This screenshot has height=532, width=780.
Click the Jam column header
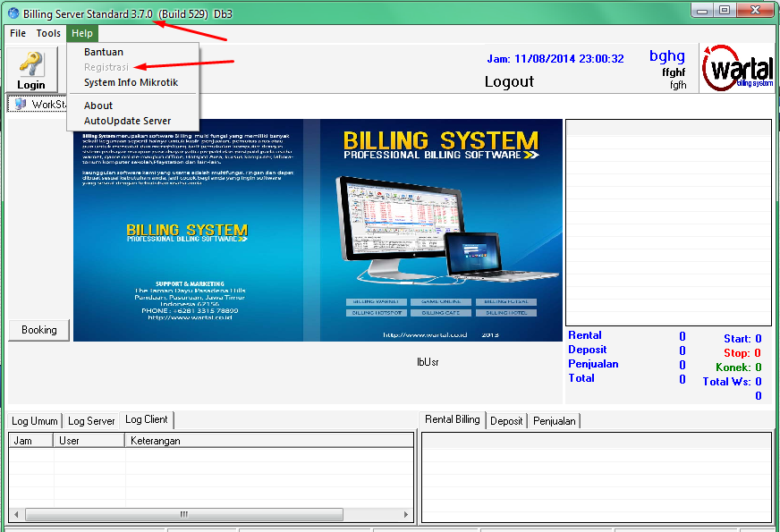coord(30,441)
